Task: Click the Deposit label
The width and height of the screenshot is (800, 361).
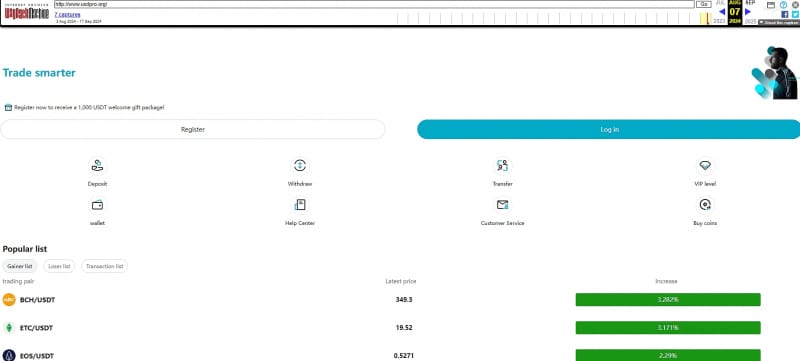Action: pos(97,184)
